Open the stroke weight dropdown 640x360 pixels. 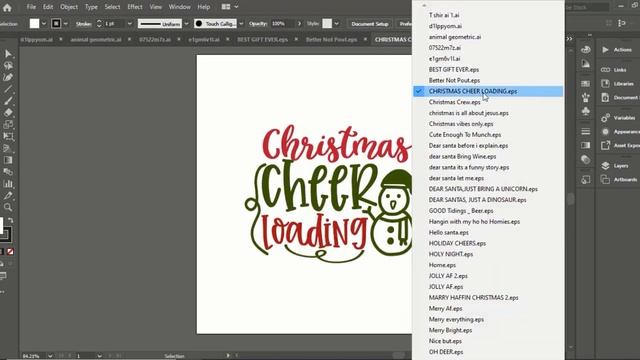coord(130,24)
